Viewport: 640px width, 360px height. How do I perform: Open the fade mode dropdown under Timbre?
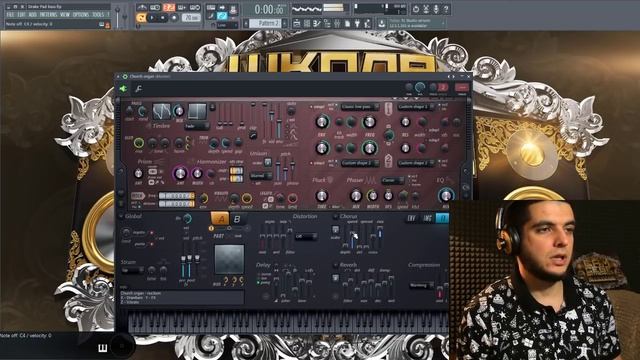196,127
